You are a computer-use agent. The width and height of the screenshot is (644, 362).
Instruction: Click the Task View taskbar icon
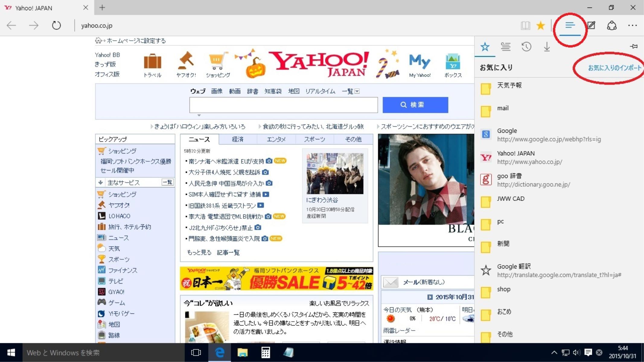point(196,352)
